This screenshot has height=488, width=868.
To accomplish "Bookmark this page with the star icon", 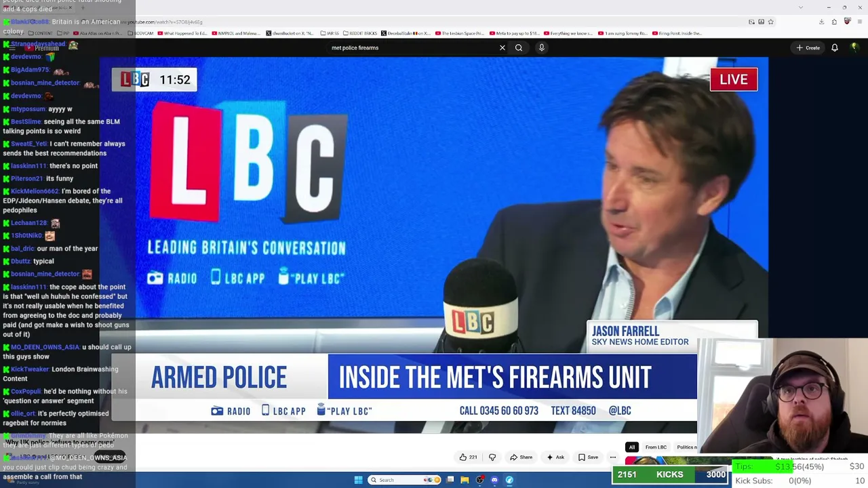I will point(770,22).
